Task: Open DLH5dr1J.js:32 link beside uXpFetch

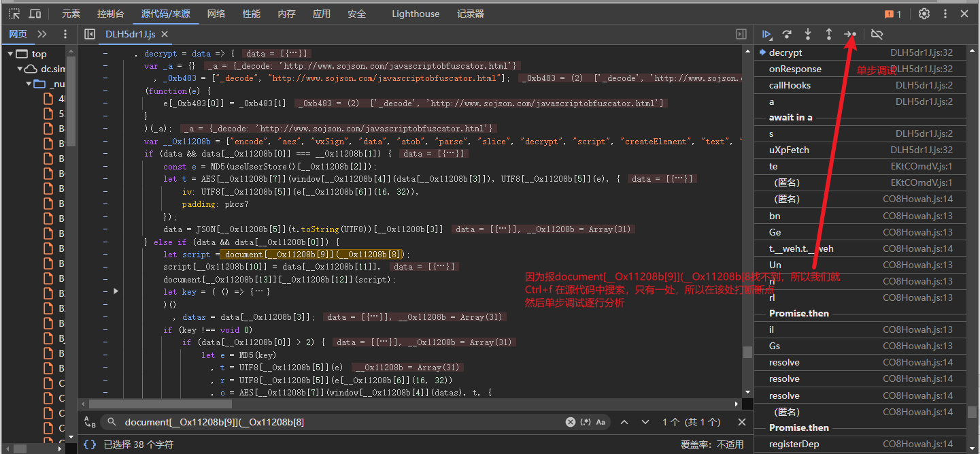Action: 922,150
